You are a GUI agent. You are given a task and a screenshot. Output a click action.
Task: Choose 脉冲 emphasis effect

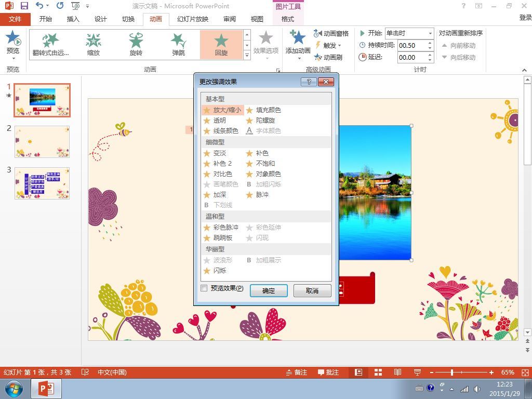click(258, 195)
